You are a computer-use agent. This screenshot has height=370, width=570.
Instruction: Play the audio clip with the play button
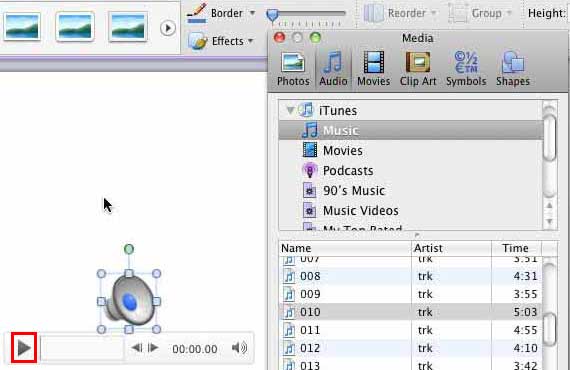(24, 348)
